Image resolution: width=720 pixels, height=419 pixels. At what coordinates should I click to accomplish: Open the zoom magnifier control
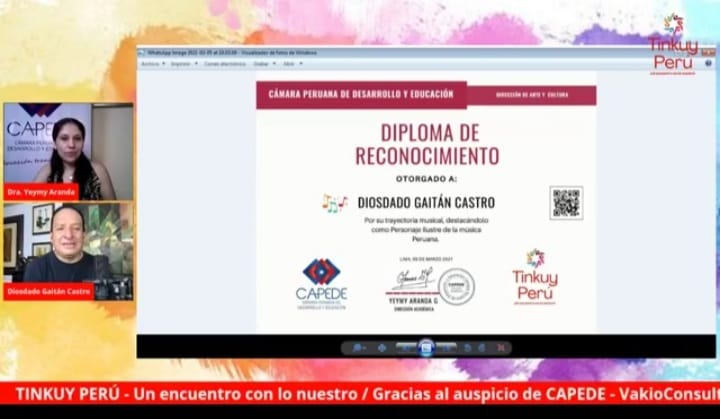point(358,348)
